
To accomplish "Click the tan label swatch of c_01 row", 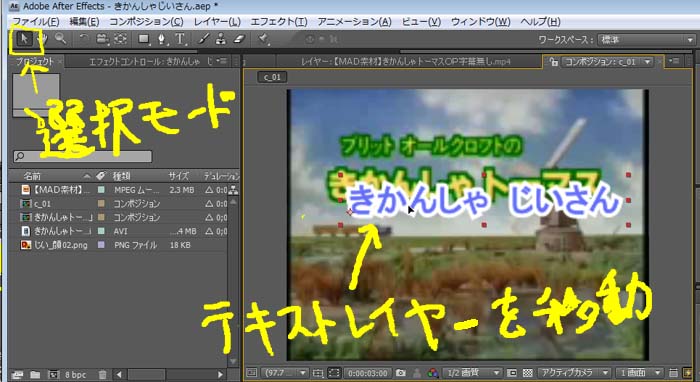I will [x=101, y=203].
